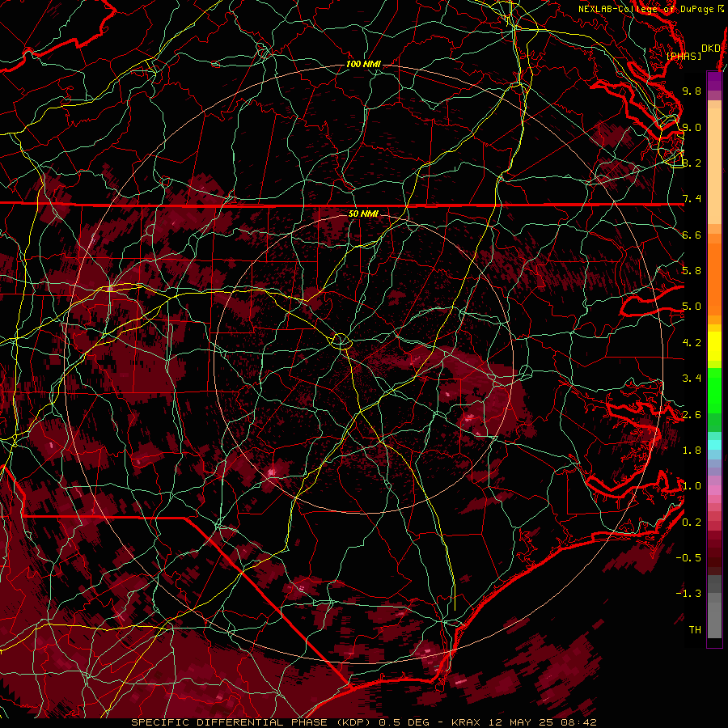The height and width of the screenshot is (728, 728).
Task: Click the 7.4 value on the color scale
Action: [x=692, y=199]
